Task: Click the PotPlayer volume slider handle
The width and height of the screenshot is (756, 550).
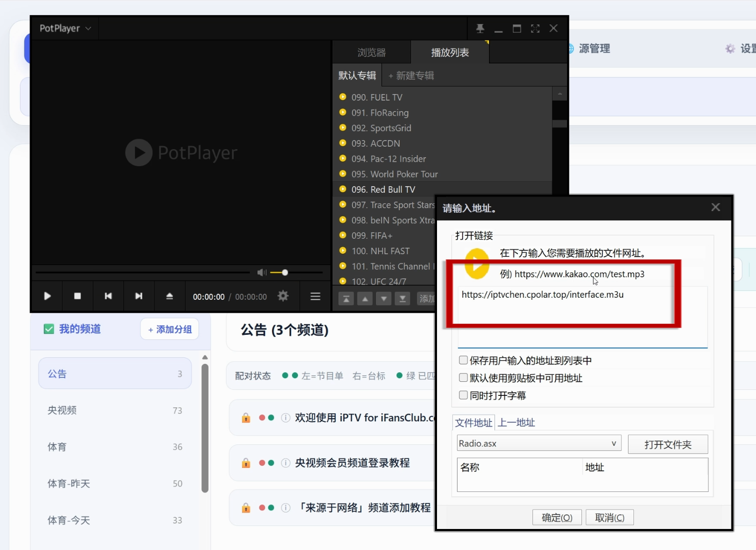Action: (285, 272)
